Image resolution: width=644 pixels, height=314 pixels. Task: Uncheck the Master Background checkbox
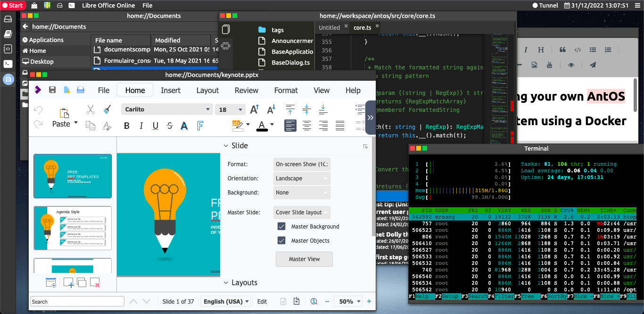coord(281,227)
